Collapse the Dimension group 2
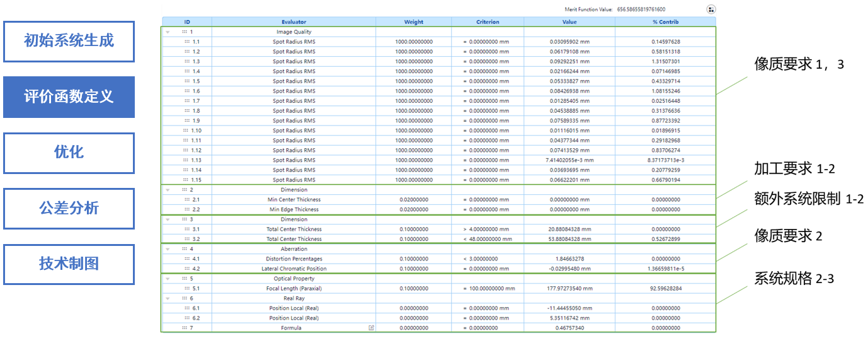868x338 pixels. coord(168,190)
